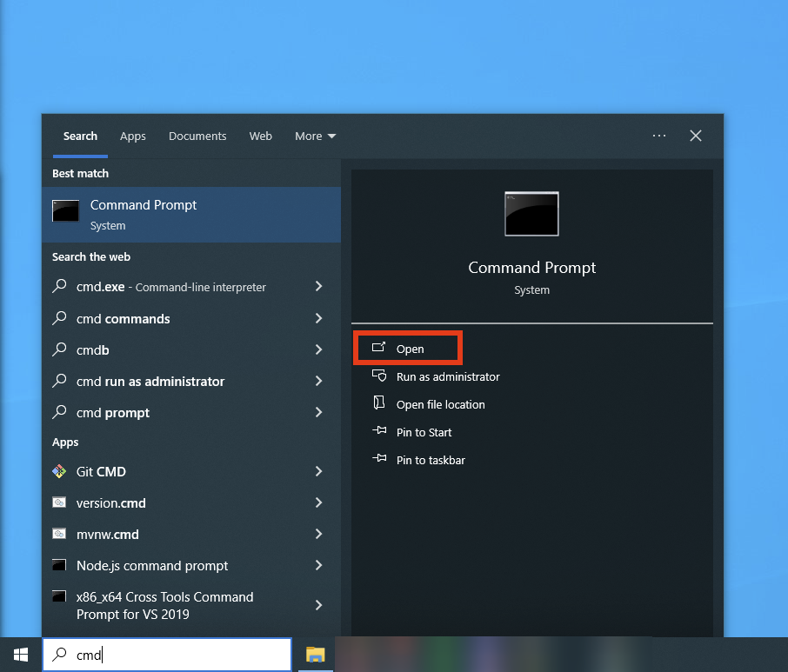788x672 pixels.
Task: Click the Git CMD app icon
Action: pos(60,472)
